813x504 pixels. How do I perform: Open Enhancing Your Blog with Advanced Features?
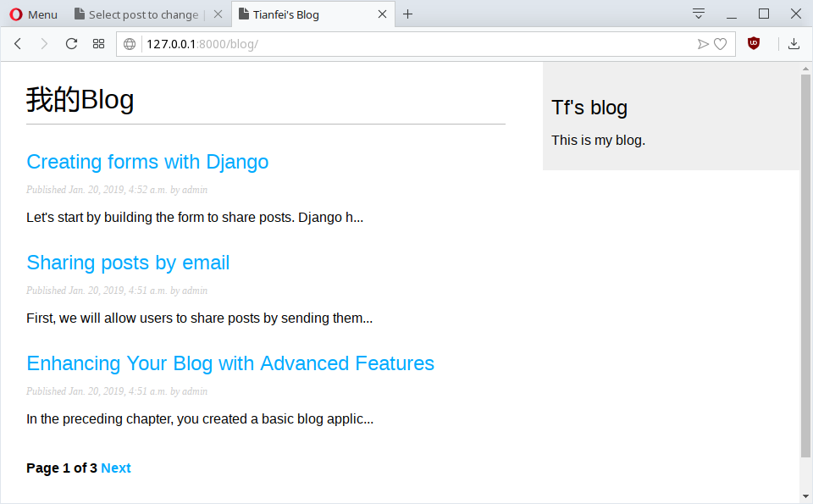[x=230, y=363]
